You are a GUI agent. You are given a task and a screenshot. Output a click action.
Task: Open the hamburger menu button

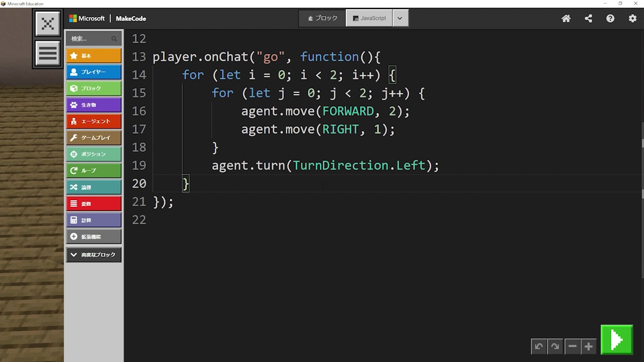click(x=48, y=53)
